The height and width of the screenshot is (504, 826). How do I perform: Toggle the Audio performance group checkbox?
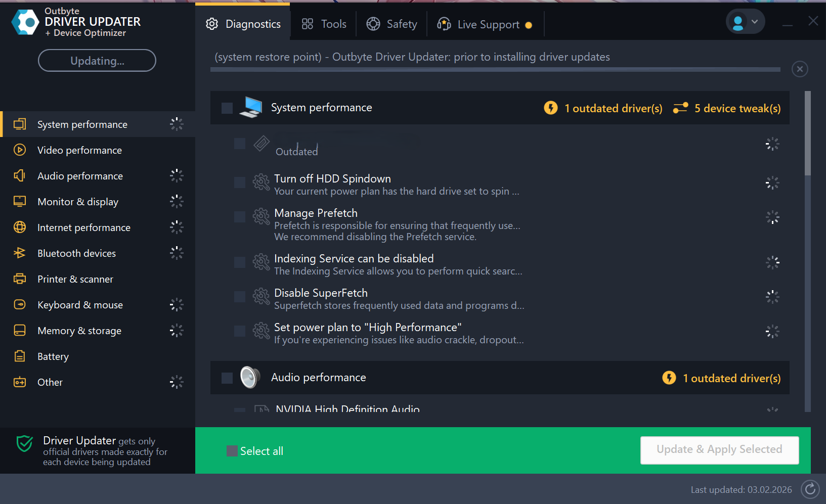pos(227,378)
